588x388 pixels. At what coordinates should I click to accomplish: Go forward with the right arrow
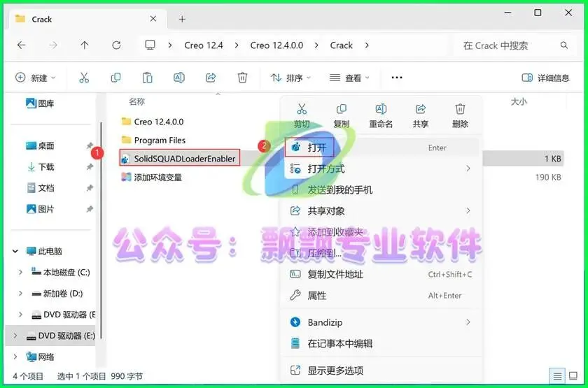(53, 45)
